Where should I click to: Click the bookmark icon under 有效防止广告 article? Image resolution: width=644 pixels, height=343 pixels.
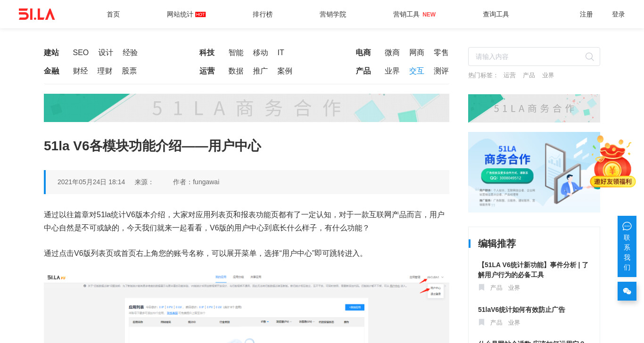pyautogui.click(x=481, y=322)
